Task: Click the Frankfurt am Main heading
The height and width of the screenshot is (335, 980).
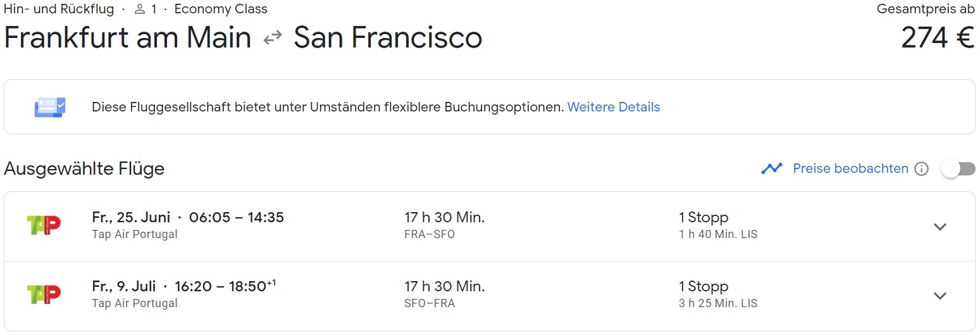Action: [128, 38]
